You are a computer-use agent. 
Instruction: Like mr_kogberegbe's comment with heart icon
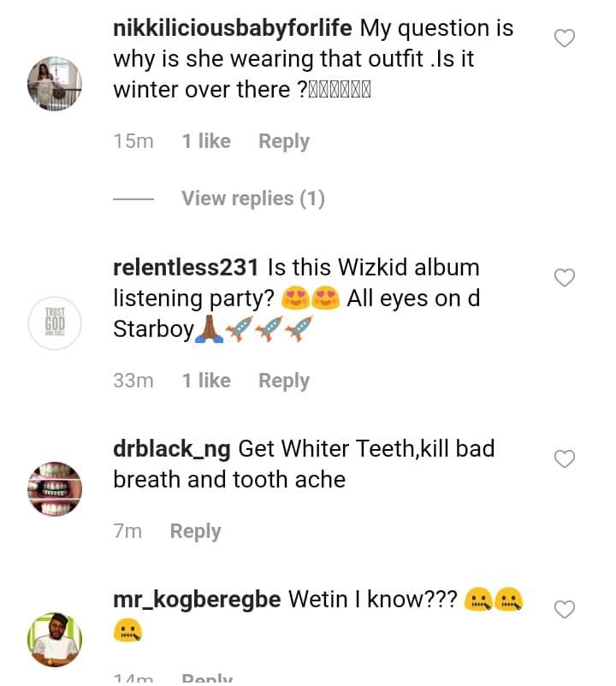point(565,609)
